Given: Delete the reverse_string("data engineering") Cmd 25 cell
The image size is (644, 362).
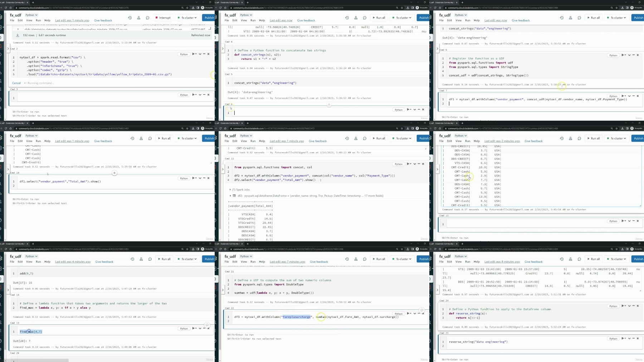Looking at the screenshot, I should click(638, 338).
